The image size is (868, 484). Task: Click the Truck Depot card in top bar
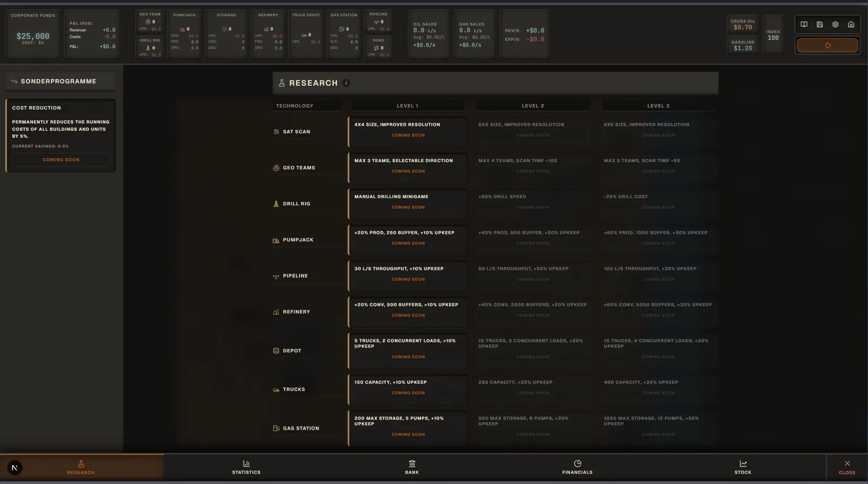pos(306,34)
